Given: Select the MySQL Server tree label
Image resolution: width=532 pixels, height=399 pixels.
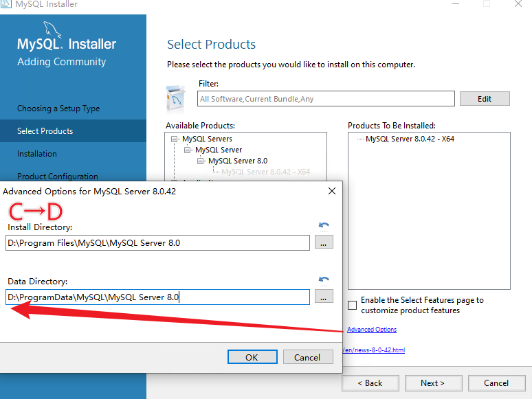Looking at the screenshot, I should click(219, 150).
